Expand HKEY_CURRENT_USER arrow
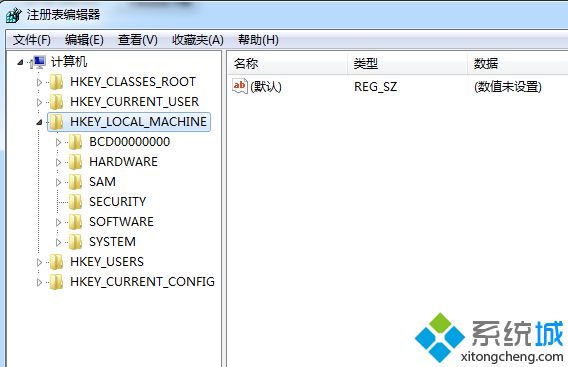 point(39,102)
